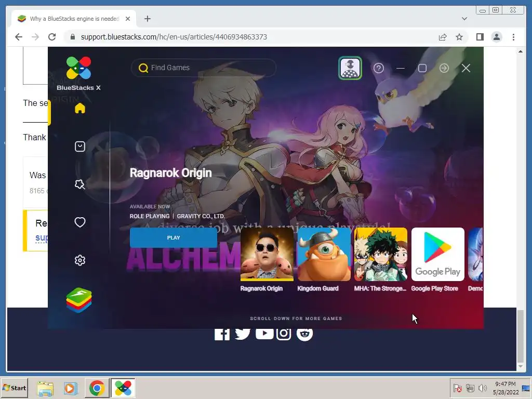The height and width of the screenshot is (399, 532).
Task: Open Chrome profile icon
Action: coord(496,37)
